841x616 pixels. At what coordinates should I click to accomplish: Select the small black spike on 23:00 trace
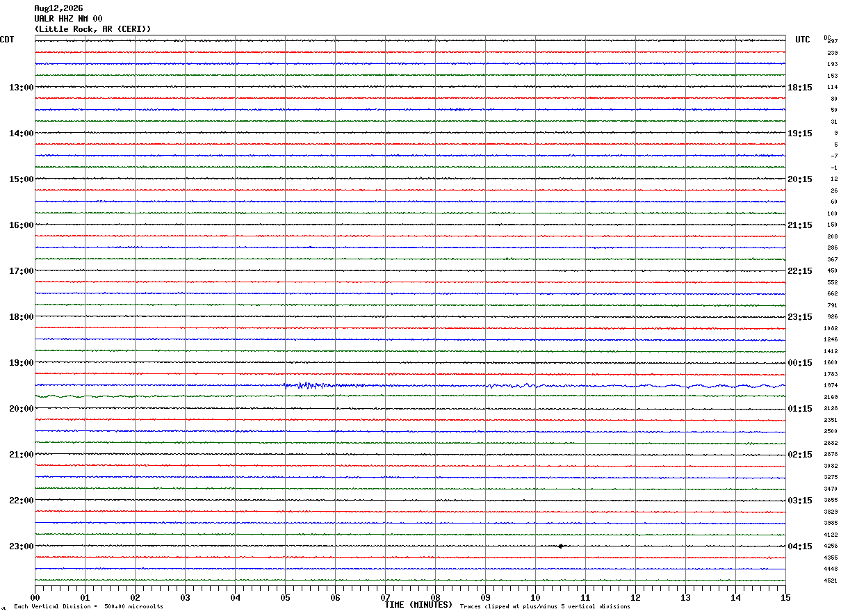pyautogui.click(x=561, y=546)
